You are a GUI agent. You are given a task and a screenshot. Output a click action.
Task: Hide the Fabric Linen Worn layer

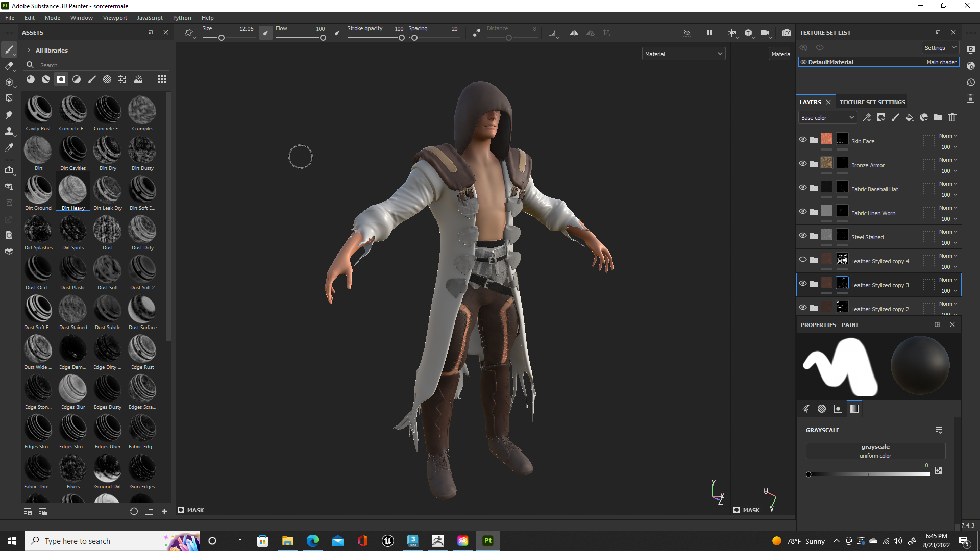tap(803, 211)
